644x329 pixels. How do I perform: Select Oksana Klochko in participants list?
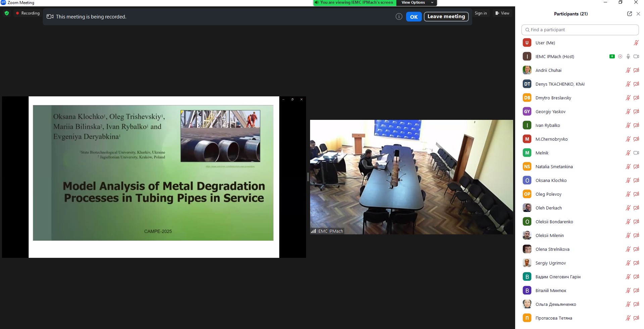(551, 180)
